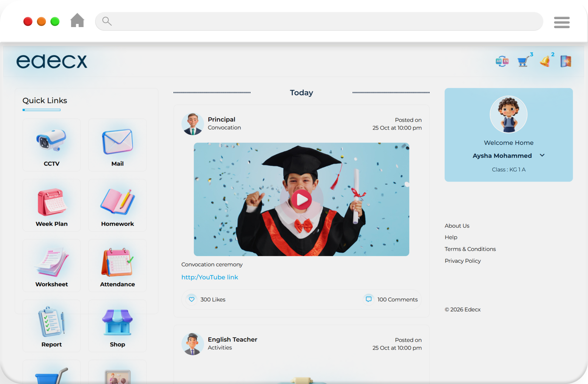
Task: Open the About Us link
Action: 457,226
